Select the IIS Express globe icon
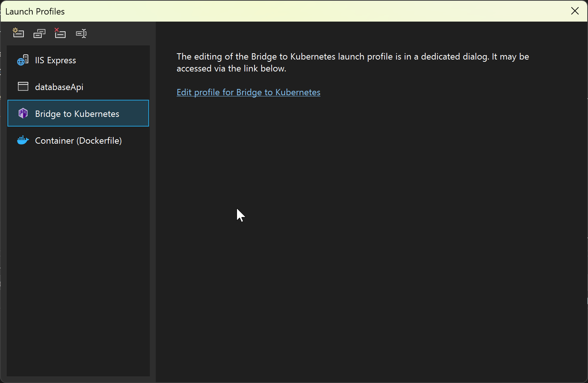 point(23,60)
